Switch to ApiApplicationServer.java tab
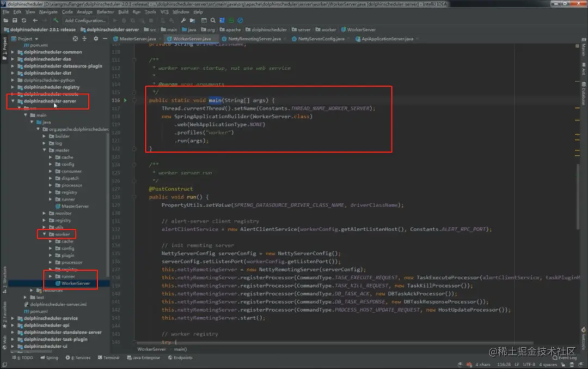 click(x=387, y=39)
